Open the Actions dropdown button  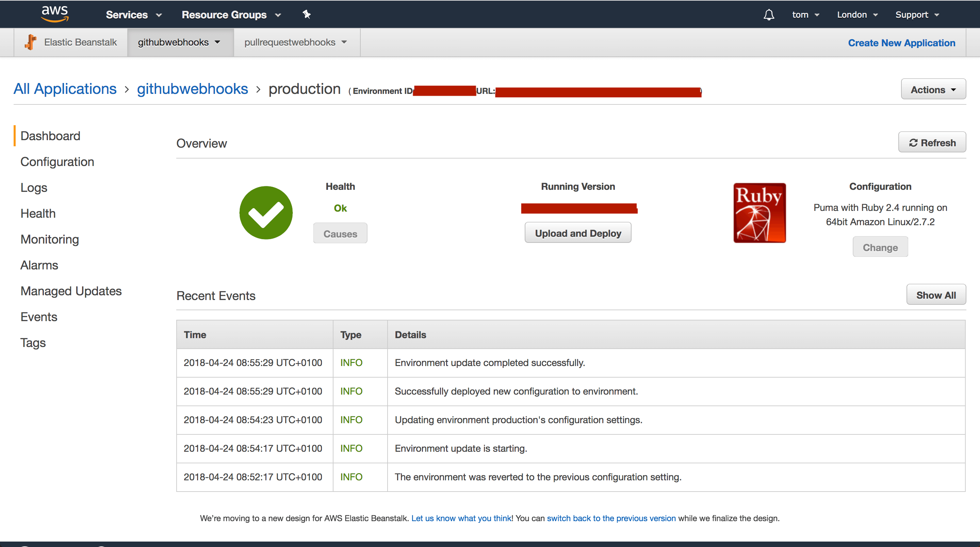933,89
